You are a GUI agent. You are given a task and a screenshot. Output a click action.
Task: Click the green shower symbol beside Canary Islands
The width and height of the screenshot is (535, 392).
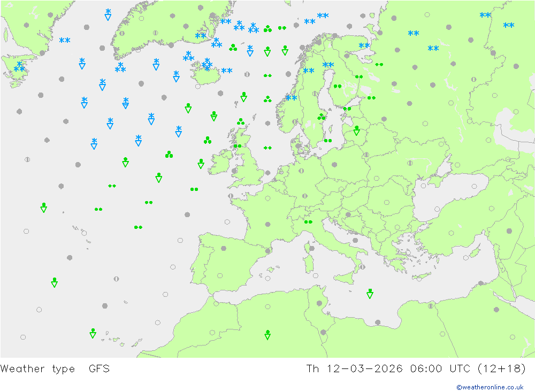(93, 333)
